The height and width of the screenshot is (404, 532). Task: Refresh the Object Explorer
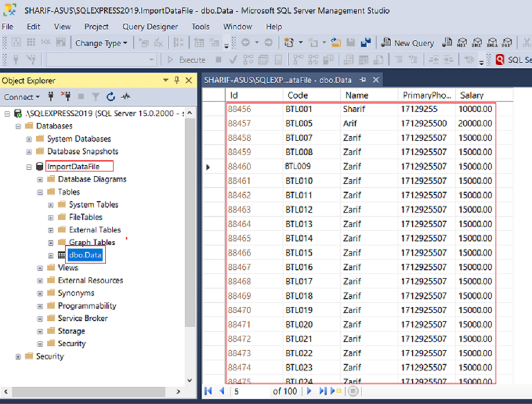pyautogui.click(x=111, y=97)
